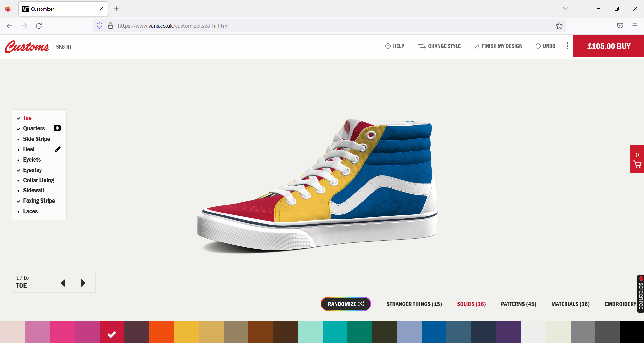Click the Undo arrow icon
Screen dimensions: 644x343
coord(538,46)
